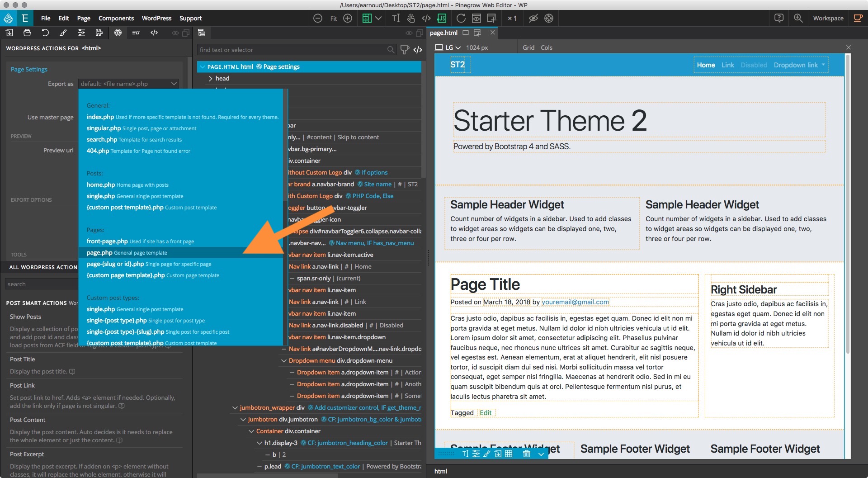Open the page code editor icon

tap(426, 18)
